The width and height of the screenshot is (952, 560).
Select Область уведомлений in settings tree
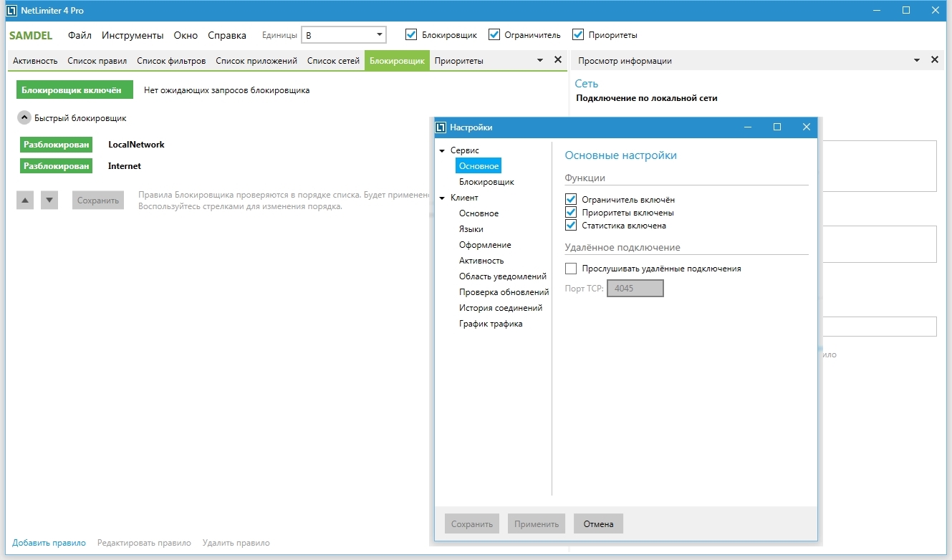click(x=502, y=276)
